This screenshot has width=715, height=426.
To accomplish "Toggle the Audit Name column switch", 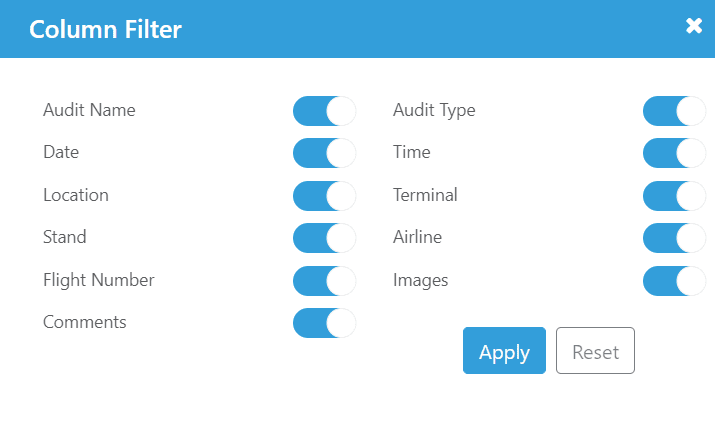I will coord(324,111).
